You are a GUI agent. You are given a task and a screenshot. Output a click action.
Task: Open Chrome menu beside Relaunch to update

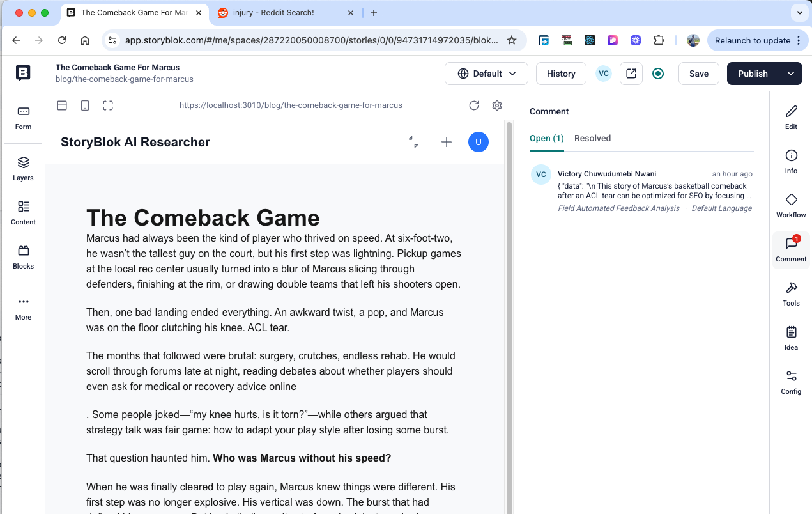[x=798, y=40]
